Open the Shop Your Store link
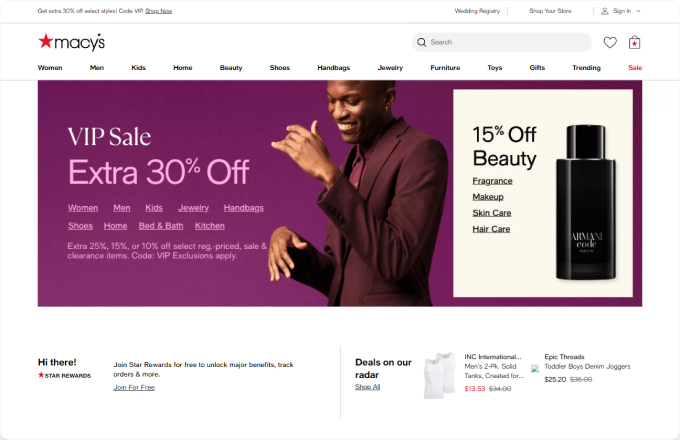The image size is (680, 440). (x=550, y=11)
